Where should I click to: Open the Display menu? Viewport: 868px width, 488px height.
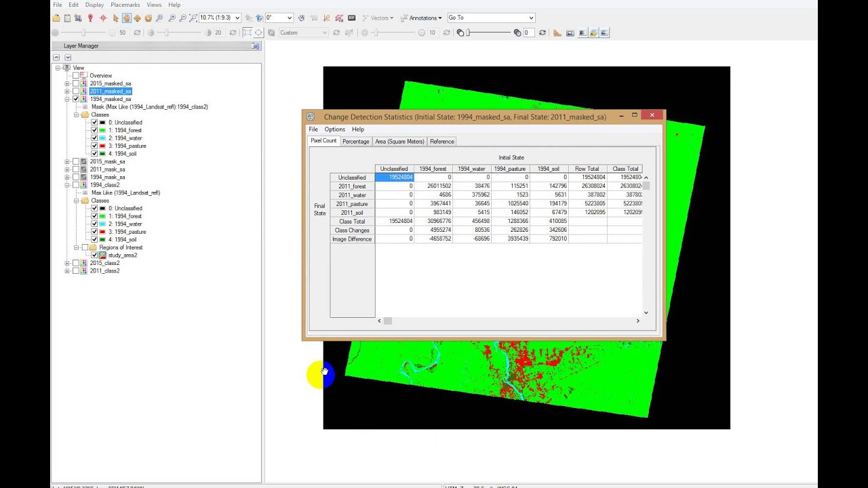tap(94, 5)
